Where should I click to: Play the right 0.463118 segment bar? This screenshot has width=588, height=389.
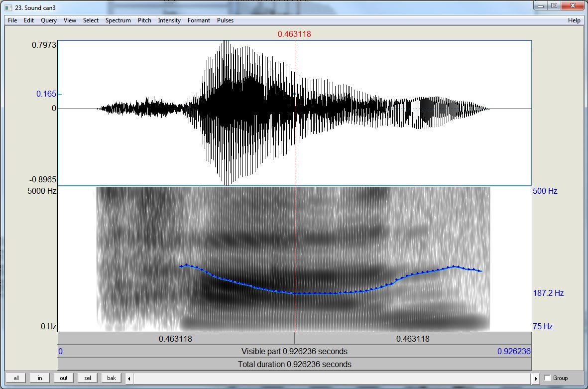tap(413, 339)
